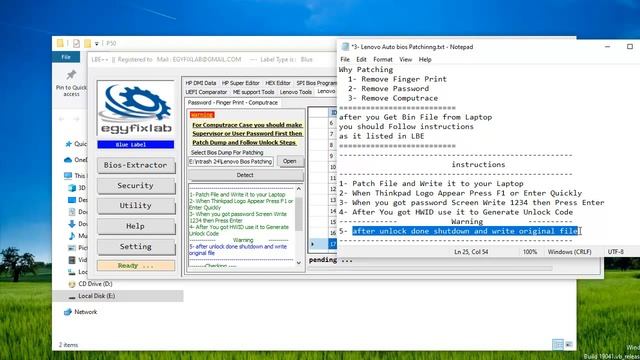Screen dimensions: 640x360
Task: Click the Blue Label bar
Action: coord(136,144)
